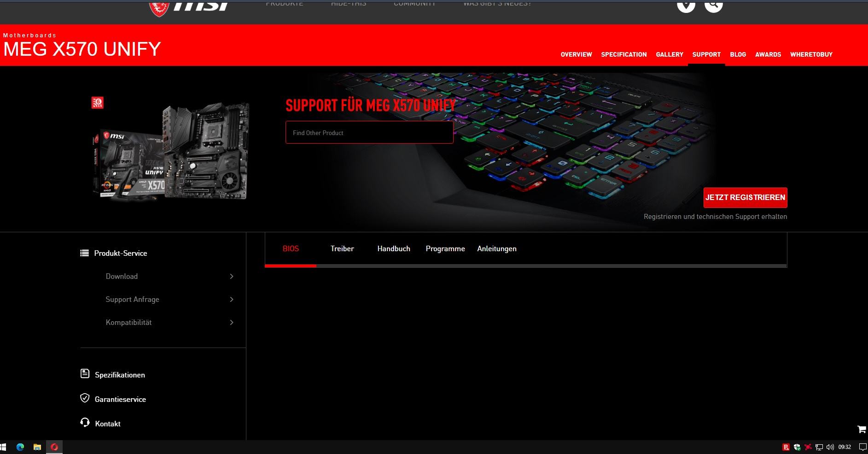The width and height of the screenshot is (868, 454).
Task: Open File Explorer from taskbar
Action: [37, 447]
